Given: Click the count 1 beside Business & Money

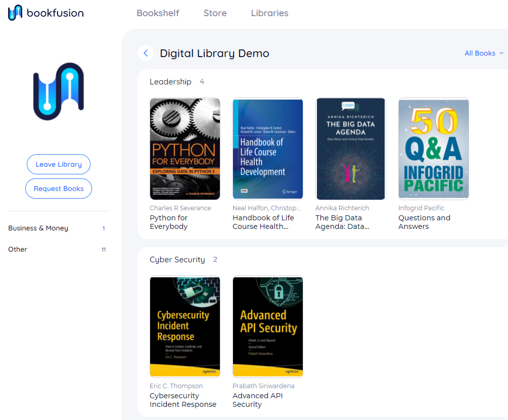Looking at the screenshot, I should [x=104, y=228].
